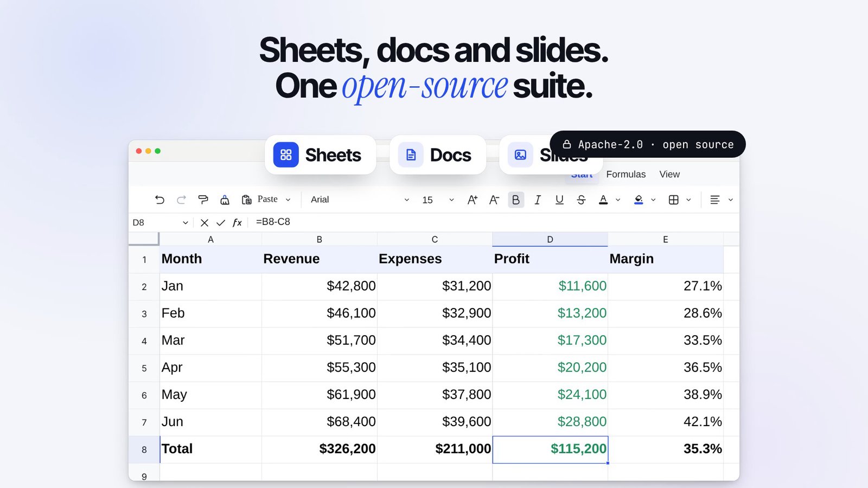This screenshot has height=488, width=868.
Task: Expand the Paste options dropdown arrow
Action: 288,200
